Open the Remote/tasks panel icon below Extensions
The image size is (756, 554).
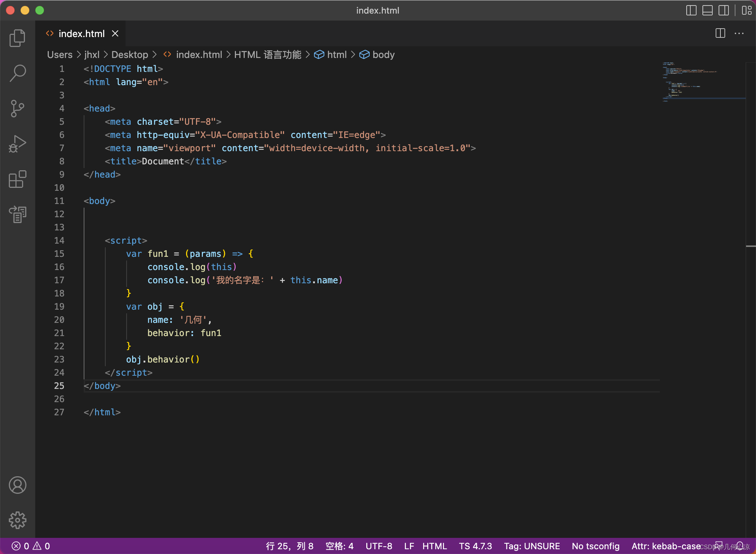[17, 214]
